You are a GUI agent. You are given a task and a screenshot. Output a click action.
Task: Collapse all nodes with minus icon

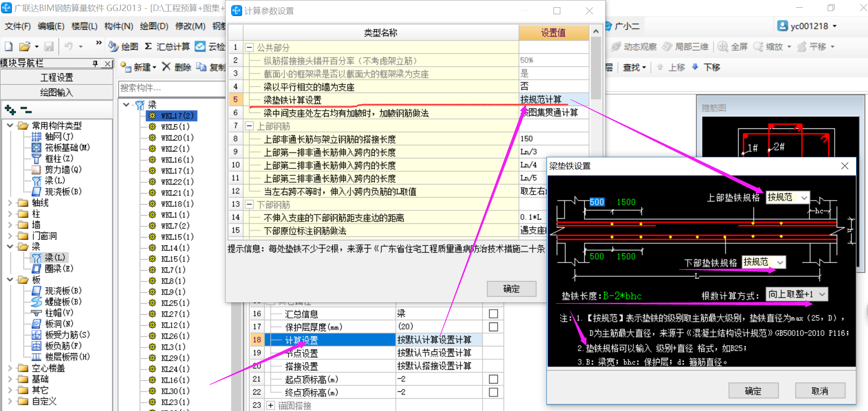[27, 111]
